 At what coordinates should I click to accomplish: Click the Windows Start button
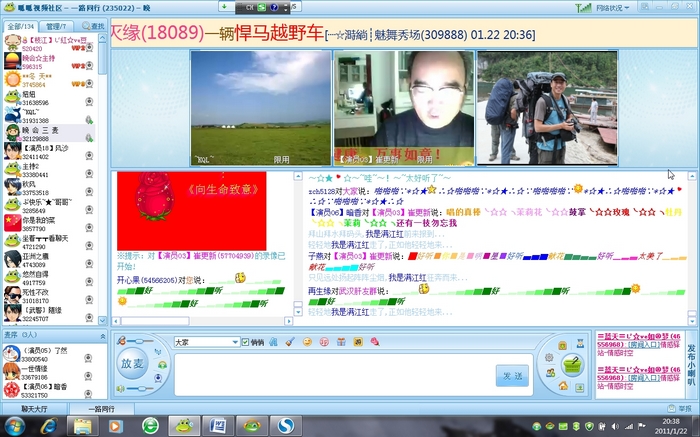pos(15,426)
